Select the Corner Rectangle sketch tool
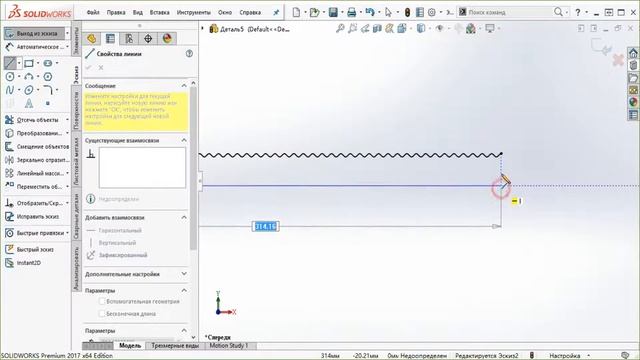The image size is (640, 360). [29, 63]
